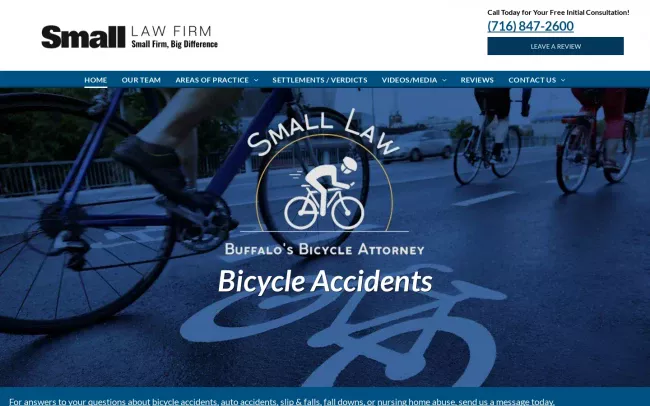650x406 pixels.
Task: Call the (716) 847-2600 phone link
Action: (531, 26)
